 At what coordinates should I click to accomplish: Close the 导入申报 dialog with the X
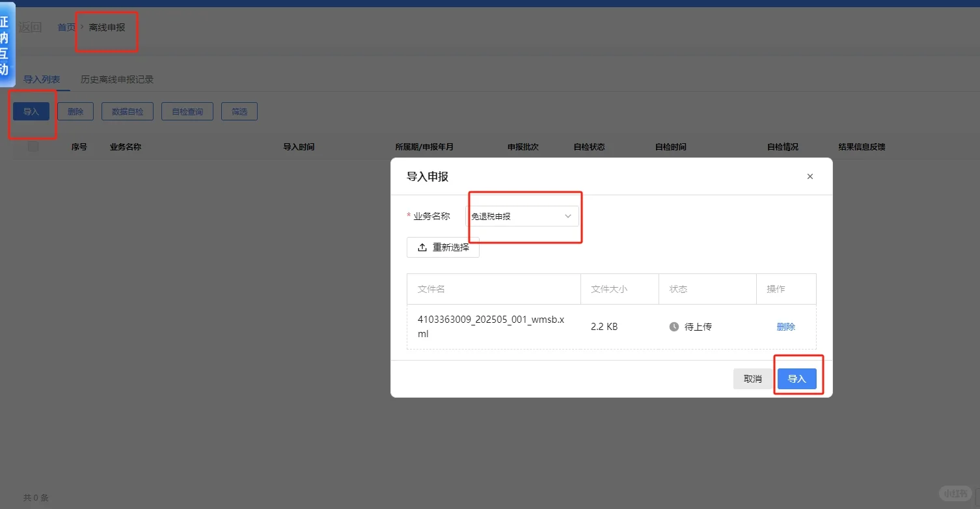[x=810, y=176]
